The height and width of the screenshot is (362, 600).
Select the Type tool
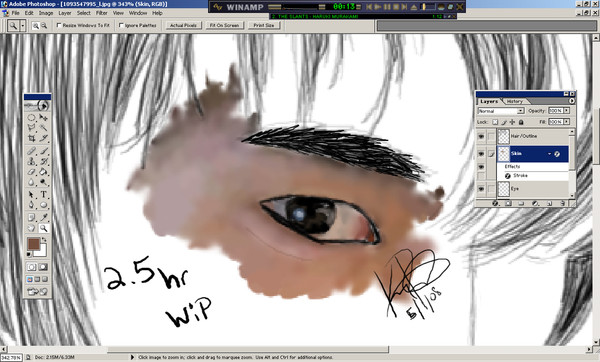(44, 194)
